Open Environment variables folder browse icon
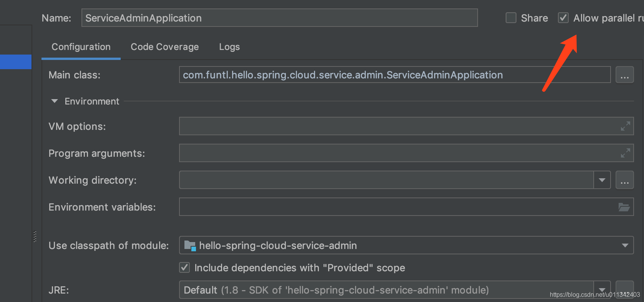 point(624,207)
